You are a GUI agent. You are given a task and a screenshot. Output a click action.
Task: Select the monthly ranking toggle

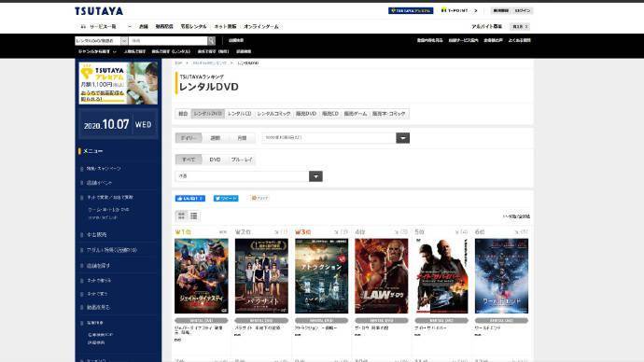pyautogui.click(x=242, y=138)
